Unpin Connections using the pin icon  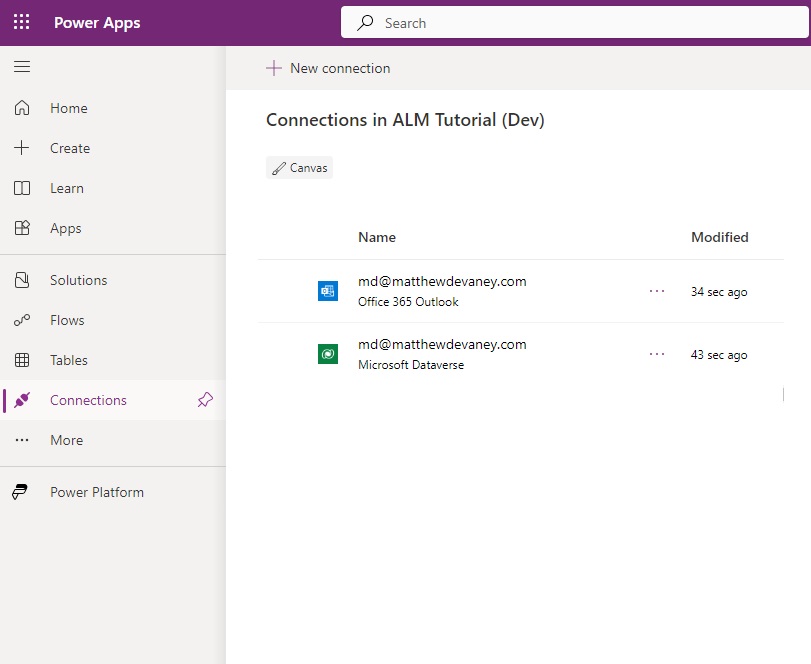tap(205, 399)
